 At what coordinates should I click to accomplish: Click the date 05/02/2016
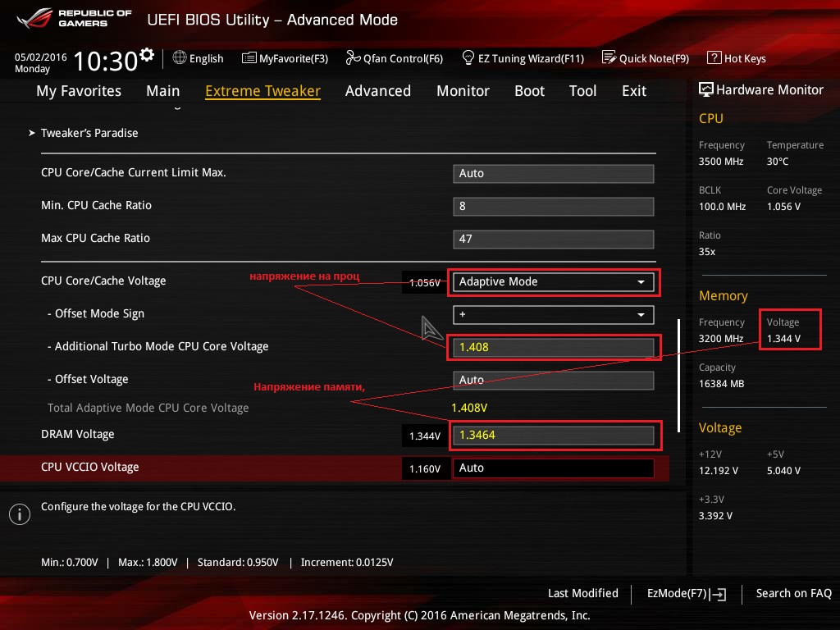(x=41, y=57)
